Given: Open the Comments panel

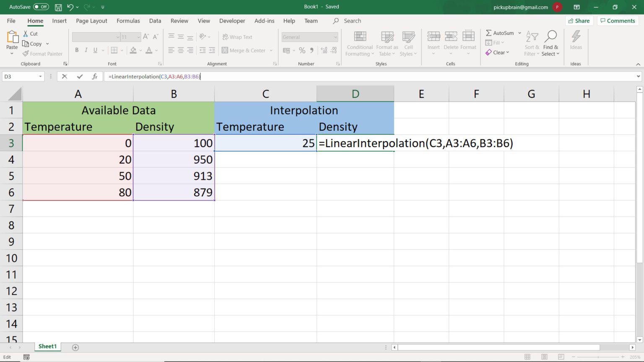Looking at the screenshot, I should (617, 21).
